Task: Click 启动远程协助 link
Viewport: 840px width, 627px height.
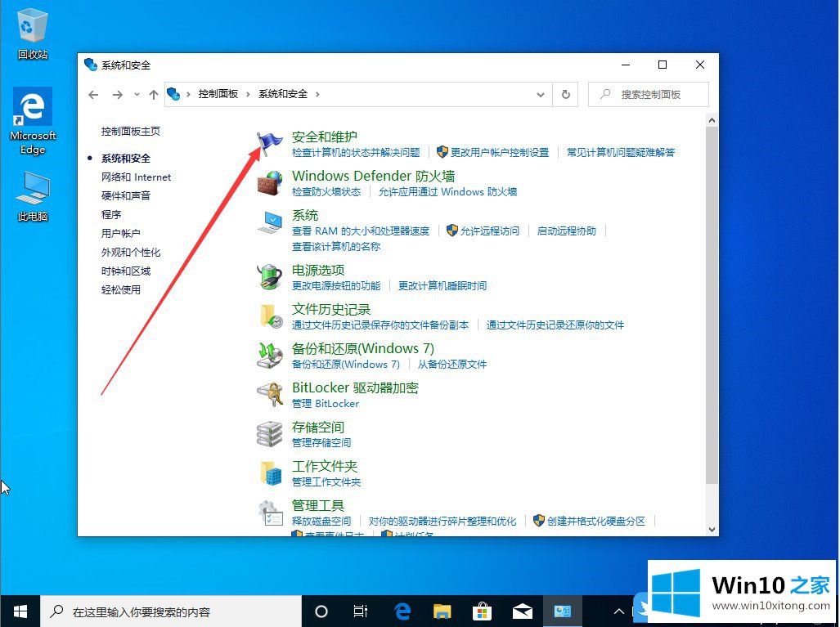Action: pyautogui.click(x=567, y=231)
